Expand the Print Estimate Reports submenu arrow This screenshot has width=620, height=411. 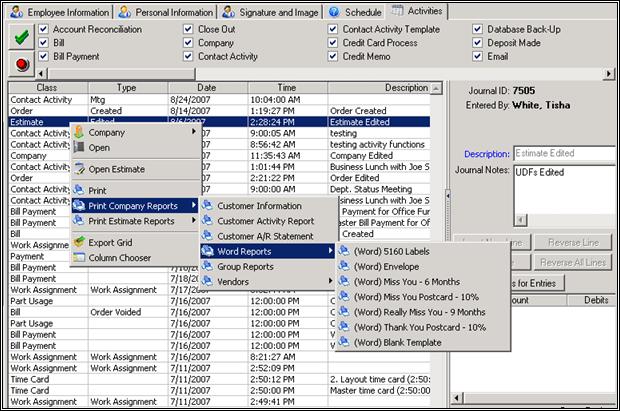point(194,220)
